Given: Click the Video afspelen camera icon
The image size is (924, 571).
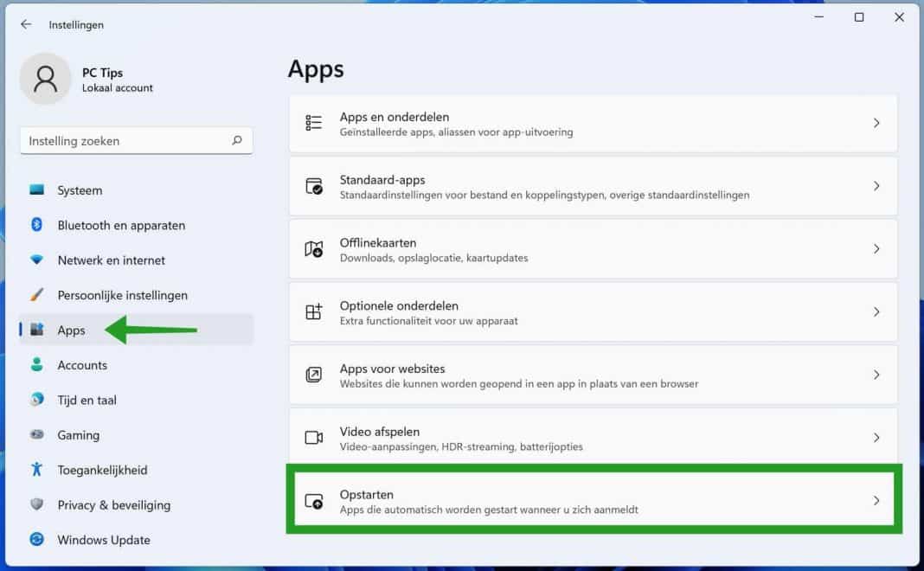Looking at the screenshot, I should pos(317,438).
